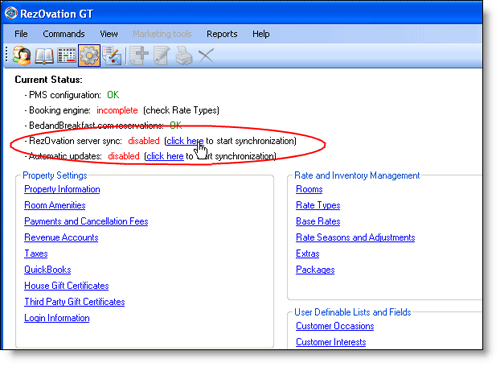500x367 pixels.
Task: Open the Reports menu
Action: tap(222, 34)
